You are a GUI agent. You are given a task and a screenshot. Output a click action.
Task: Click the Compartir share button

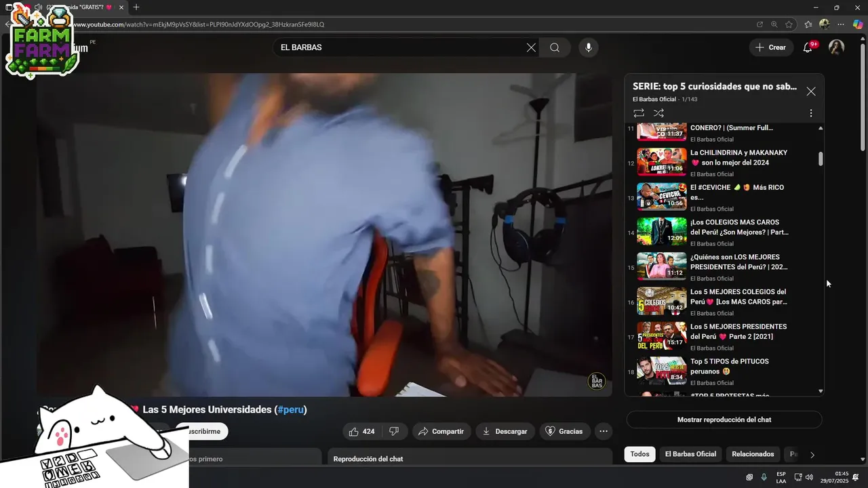tap(441, 432)
